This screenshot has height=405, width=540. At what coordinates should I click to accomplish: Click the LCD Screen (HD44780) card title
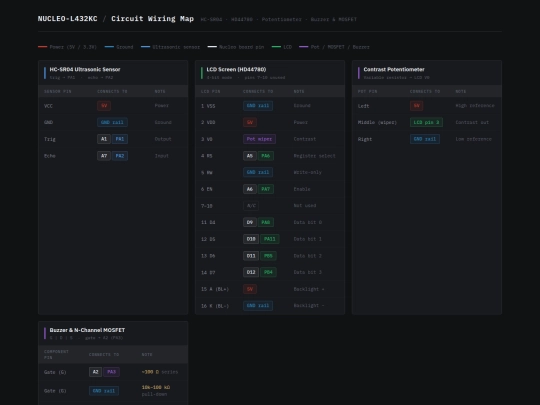click(x=236, y=69)
